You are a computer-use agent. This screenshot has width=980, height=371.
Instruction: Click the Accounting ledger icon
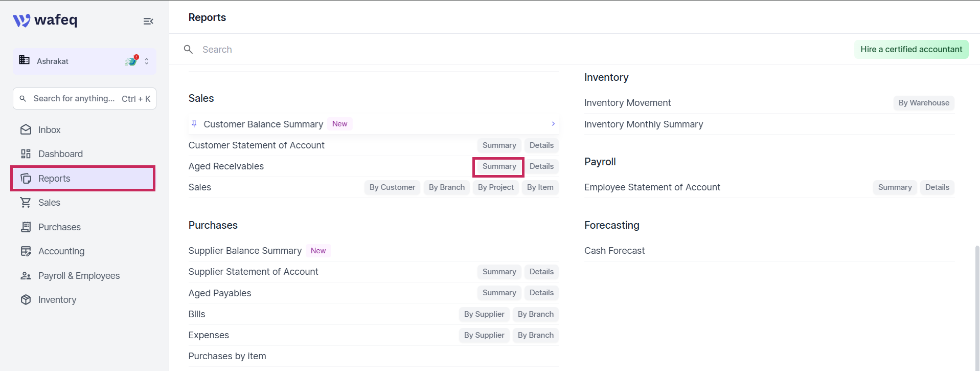pyautogui.click(x=26, y=251)
